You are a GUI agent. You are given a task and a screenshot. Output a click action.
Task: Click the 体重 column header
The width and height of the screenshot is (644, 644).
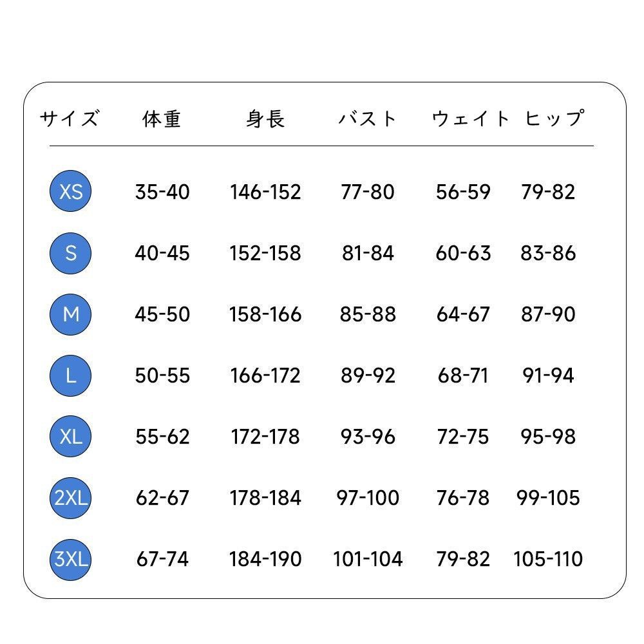[x=162, y=119]
